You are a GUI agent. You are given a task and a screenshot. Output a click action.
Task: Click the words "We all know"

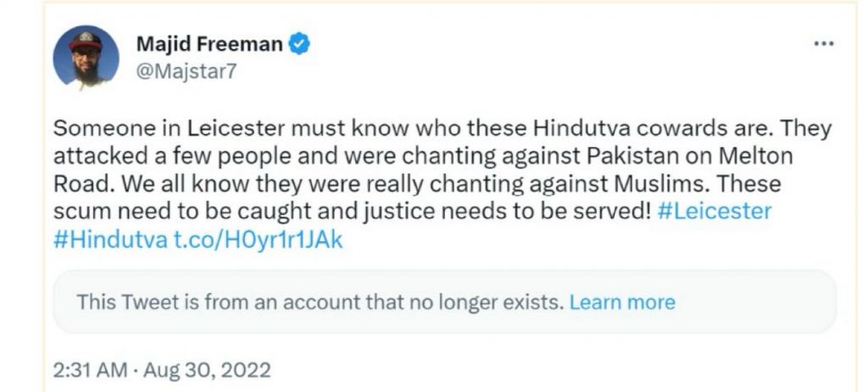[170, 184]
